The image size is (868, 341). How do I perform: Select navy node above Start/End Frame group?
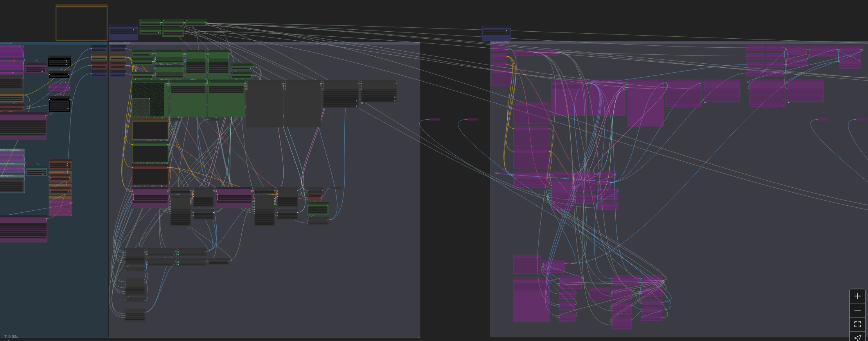click(124, 33)
